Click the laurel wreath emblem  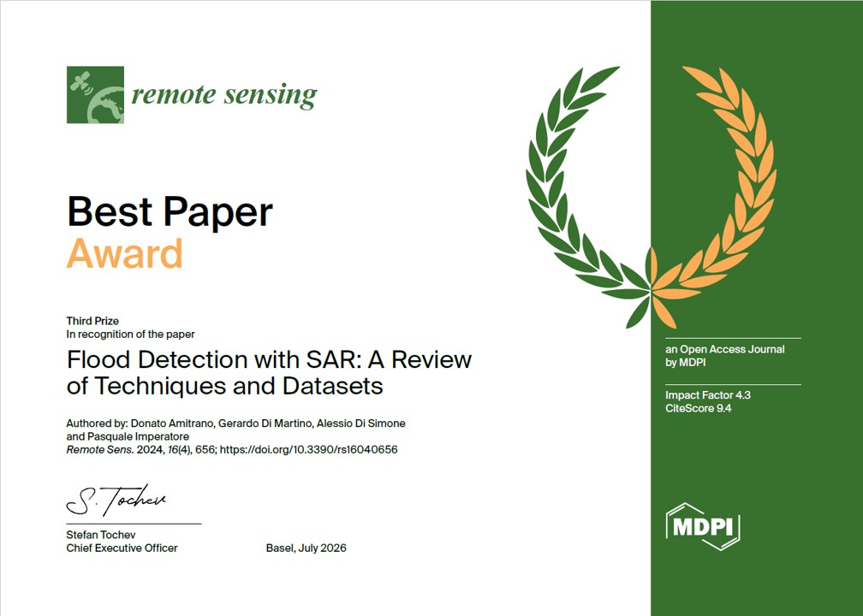click(651, 197)
